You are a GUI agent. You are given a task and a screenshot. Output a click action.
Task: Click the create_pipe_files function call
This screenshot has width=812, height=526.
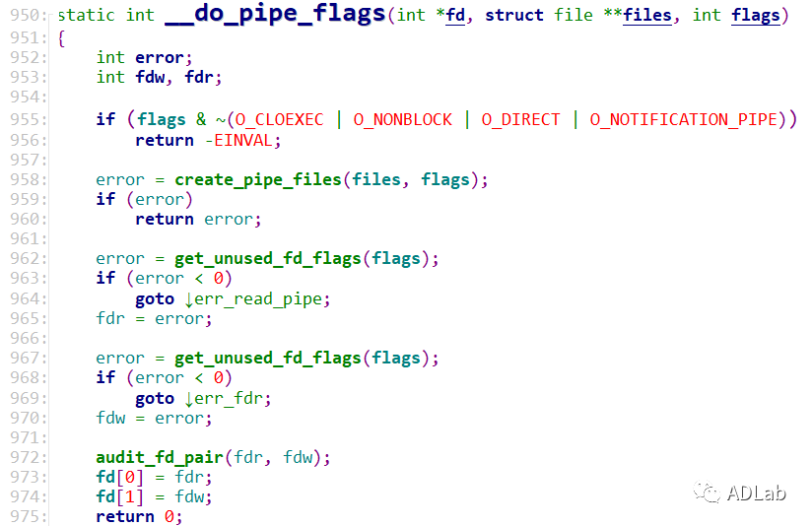tap(258, 179)
